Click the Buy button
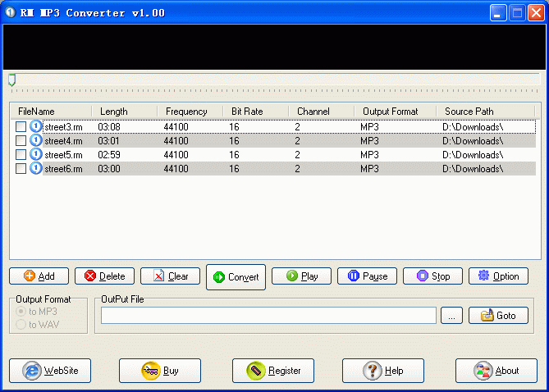This screenshot has width=549, height=392. [x=160, y=371]
